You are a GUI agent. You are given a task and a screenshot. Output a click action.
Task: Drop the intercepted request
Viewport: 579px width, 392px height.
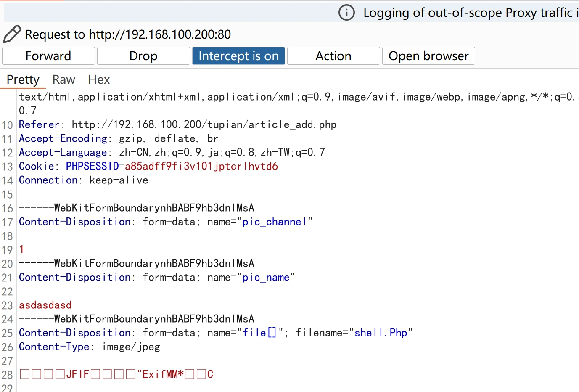tap(143, 56)
